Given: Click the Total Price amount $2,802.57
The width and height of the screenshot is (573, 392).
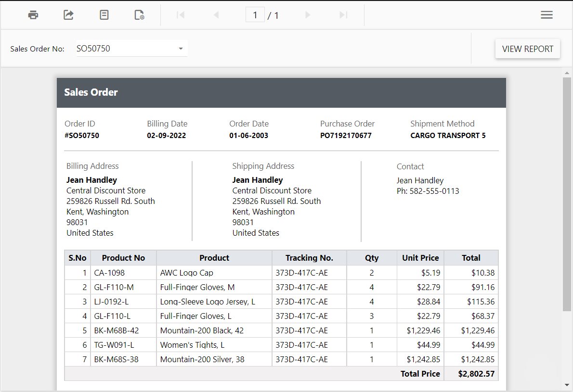Looking at the screenshot, I should click(476, 374).
